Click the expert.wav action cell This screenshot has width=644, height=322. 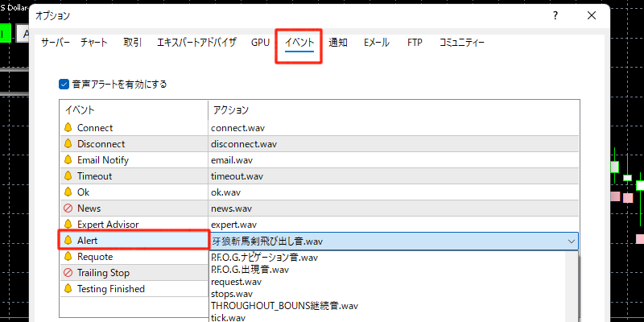point(234,225)
